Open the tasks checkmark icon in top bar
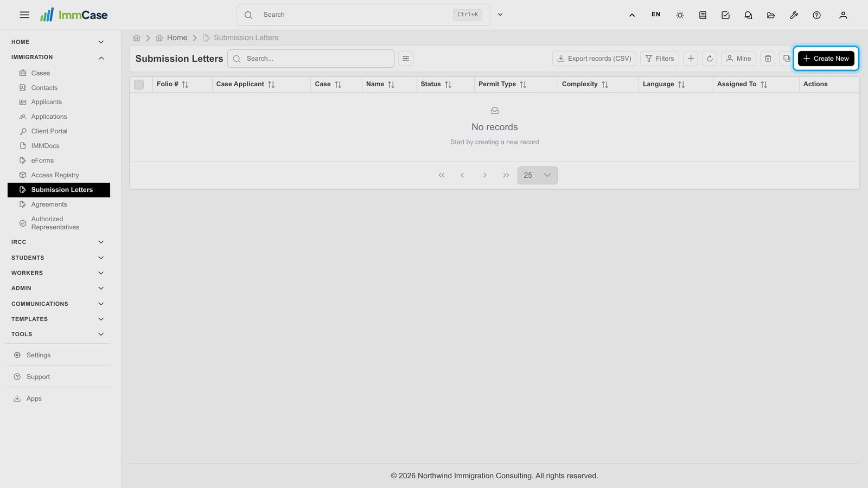 [x=725, y=15]
